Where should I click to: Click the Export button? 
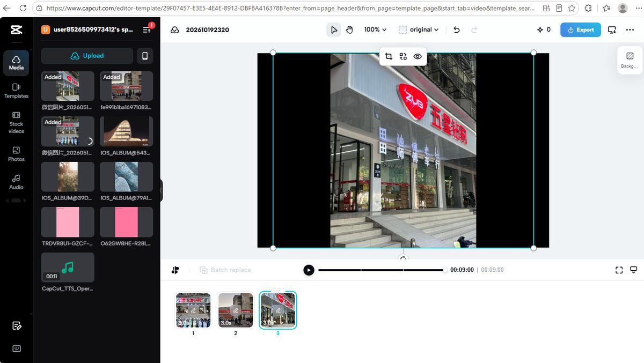[x=580, y=30]
